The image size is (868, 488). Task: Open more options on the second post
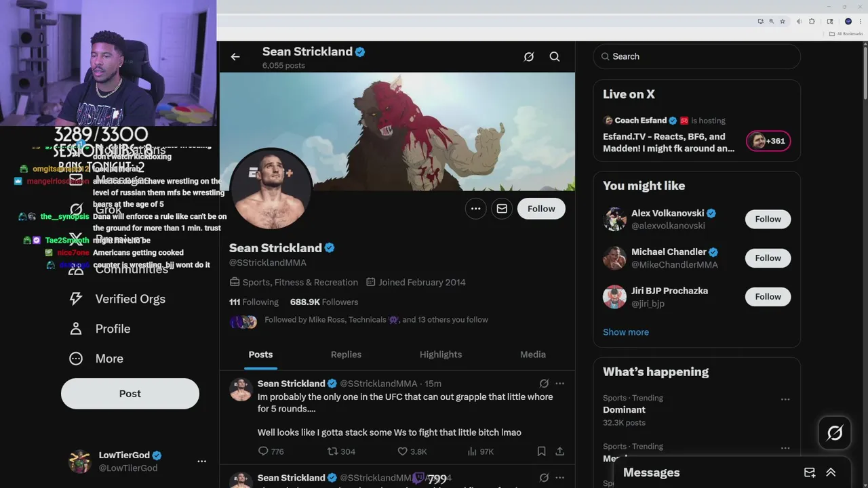(559, 478)
